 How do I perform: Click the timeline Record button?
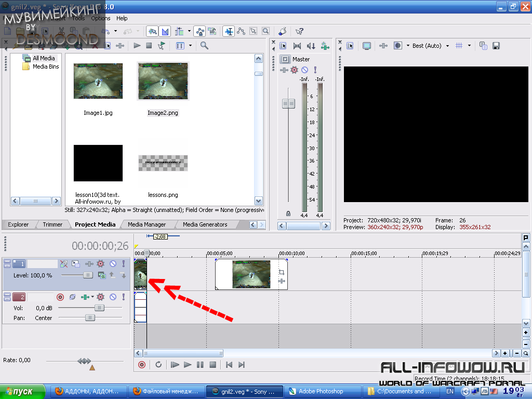pyautogui.click(x=142, y=365)
